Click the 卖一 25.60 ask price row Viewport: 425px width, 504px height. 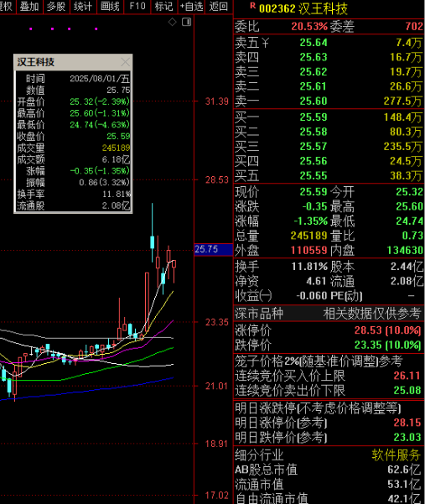point(329,101)
